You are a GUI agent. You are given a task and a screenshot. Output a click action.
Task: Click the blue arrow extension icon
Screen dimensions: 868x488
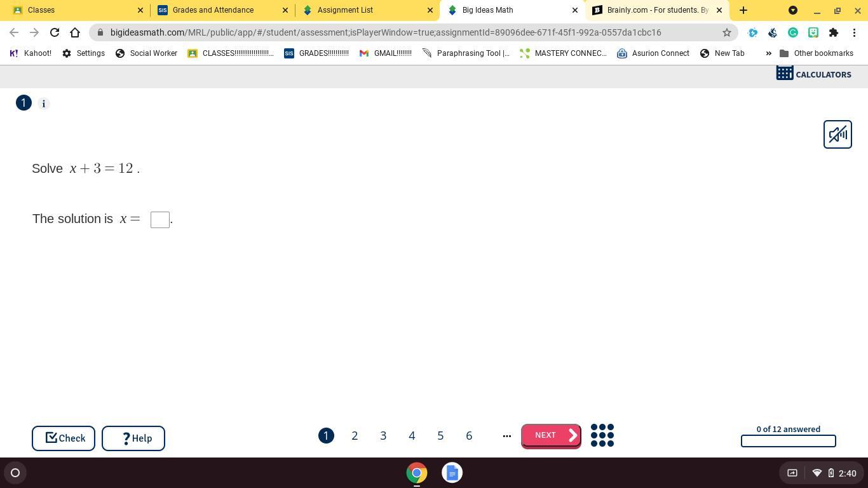click(752, 32)
